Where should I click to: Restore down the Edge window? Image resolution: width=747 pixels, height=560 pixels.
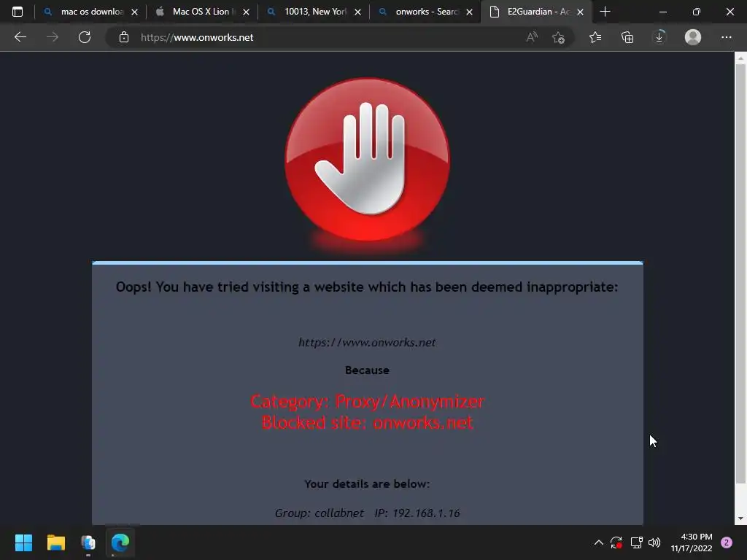[696, 12]
